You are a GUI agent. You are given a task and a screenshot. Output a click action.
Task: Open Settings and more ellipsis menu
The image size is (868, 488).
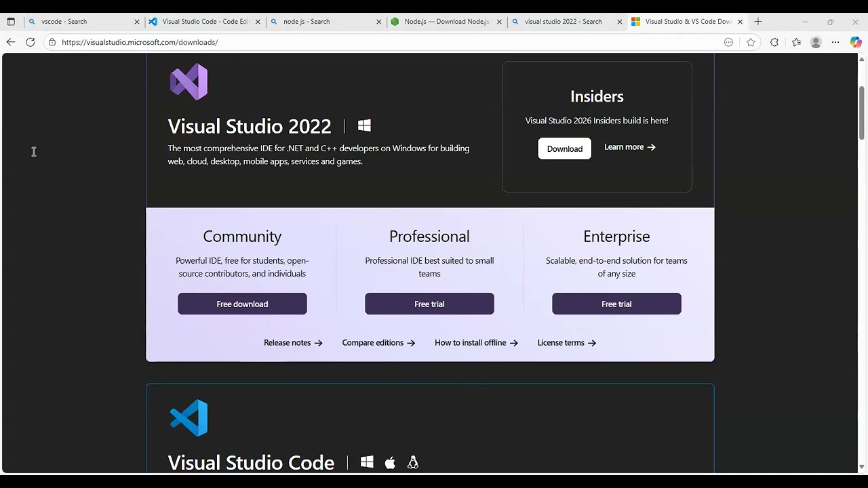835,42
